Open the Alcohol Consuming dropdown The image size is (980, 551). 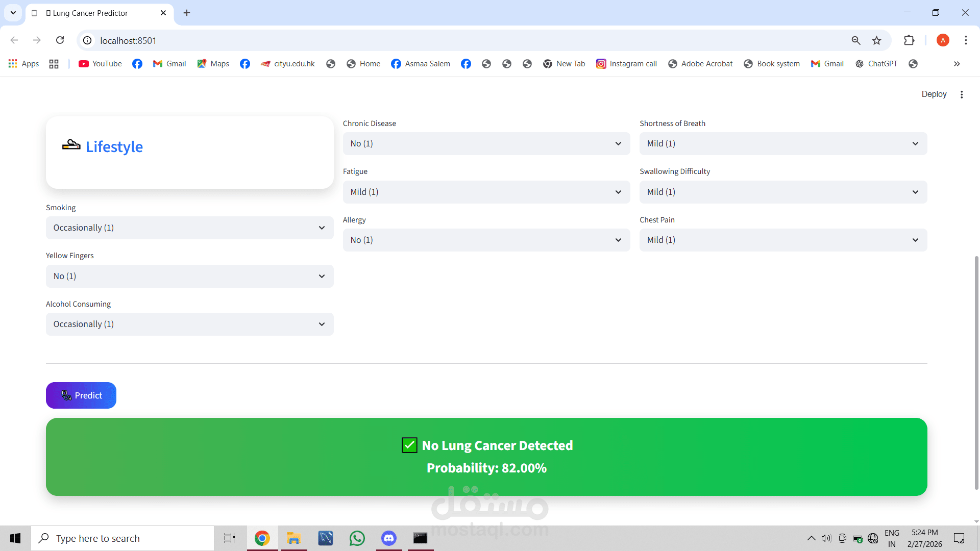click(189, 324)
